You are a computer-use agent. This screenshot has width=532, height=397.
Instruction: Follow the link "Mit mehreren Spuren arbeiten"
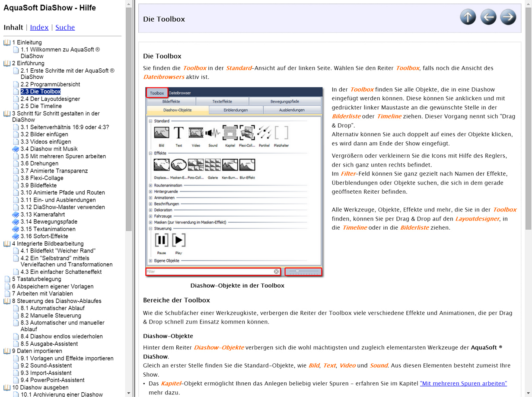tap(463, 384)
